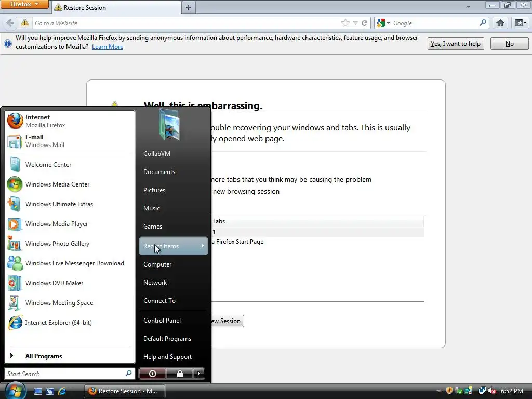
Task: Click the power button in the Start menu
Action: (152, 374)
